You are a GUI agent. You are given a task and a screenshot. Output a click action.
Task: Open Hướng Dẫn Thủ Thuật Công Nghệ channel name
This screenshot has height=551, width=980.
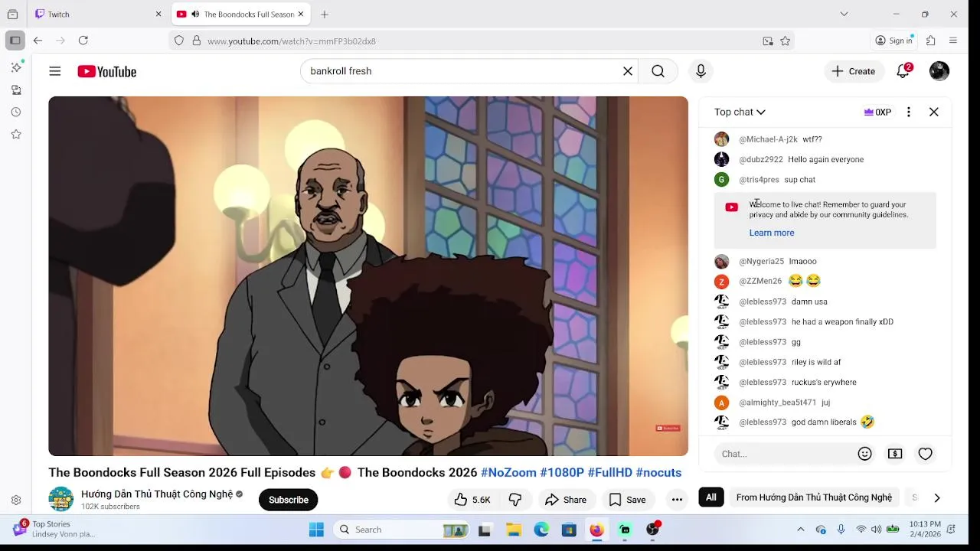pyautogui.click(x=157, y=494)
